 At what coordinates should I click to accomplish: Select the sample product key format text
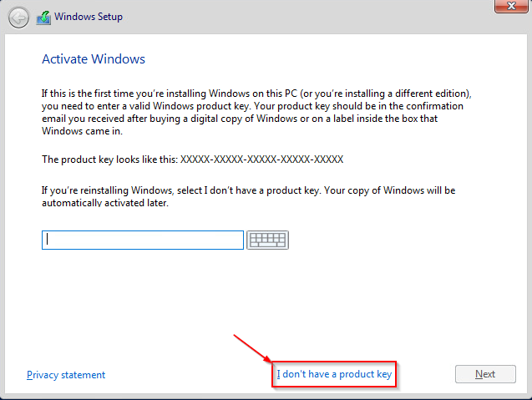click(x=261, y=159)
